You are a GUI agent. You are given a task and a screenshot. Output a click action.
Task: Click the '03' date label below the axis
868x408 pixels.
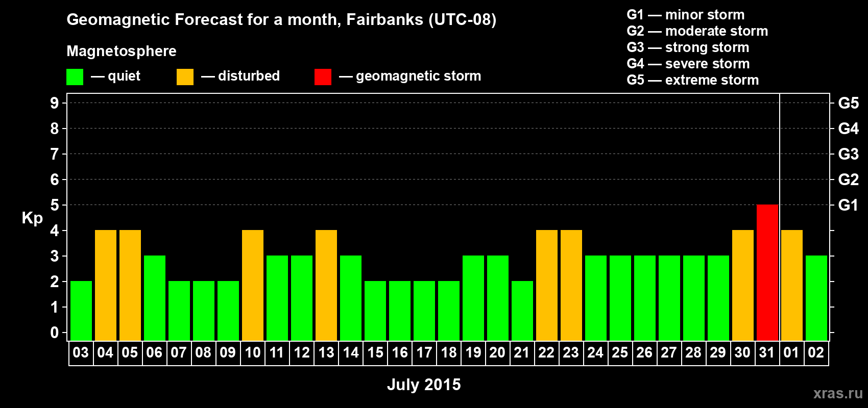[x=81, y=352]
